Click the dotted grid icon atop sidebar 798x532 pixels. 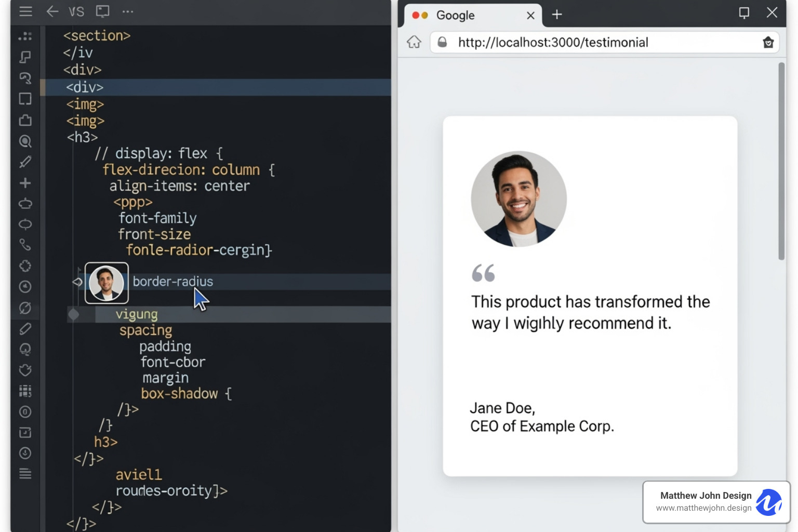click(x=25, y=36)
